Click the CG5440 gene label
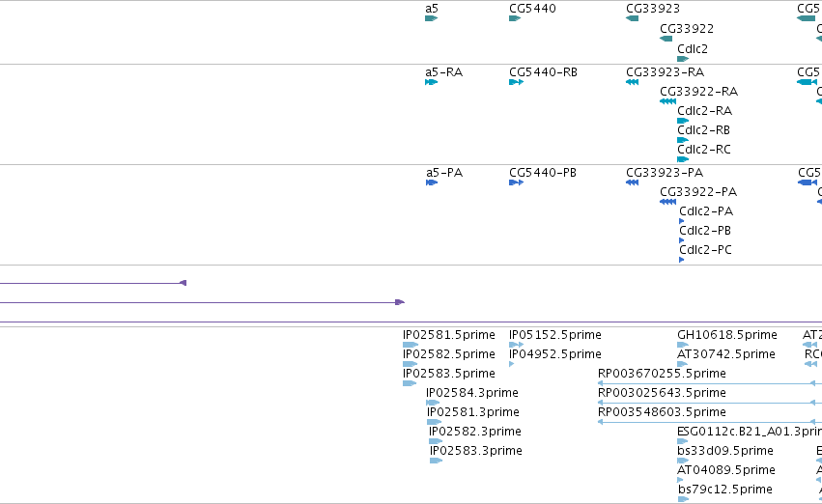 click(x=532, y=9)
